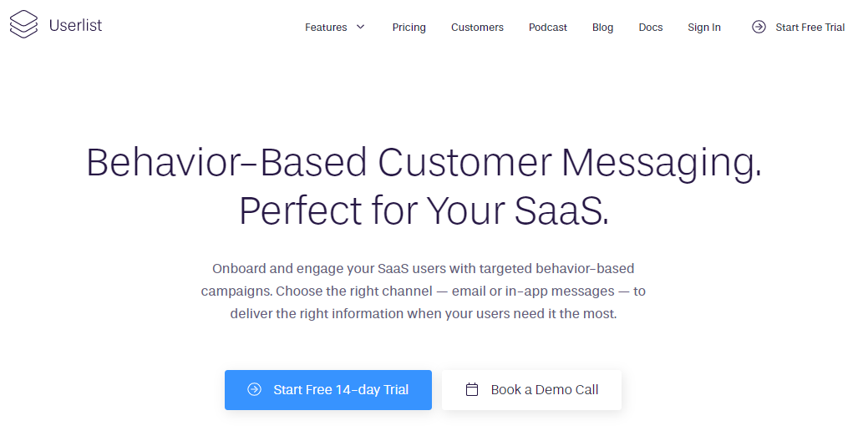Screen dimensions: 868x441
Task: Click the Start Free 14-day Trial button
Action: (328, 390)
